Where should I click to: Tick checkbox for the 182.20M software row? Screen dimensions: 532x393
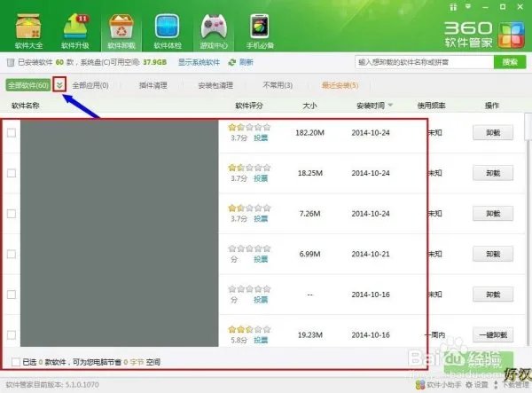[x=12, y=133]
